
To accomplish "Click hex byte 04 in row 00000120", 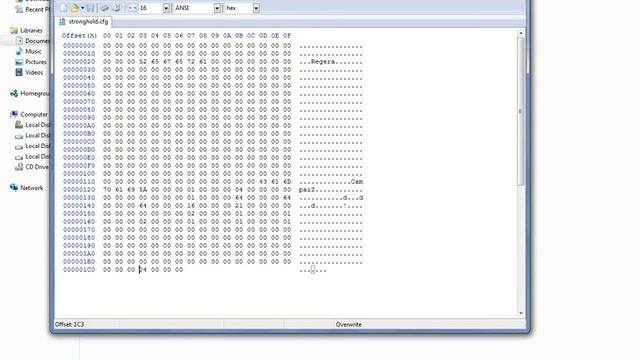I will (x=239, y=190).
